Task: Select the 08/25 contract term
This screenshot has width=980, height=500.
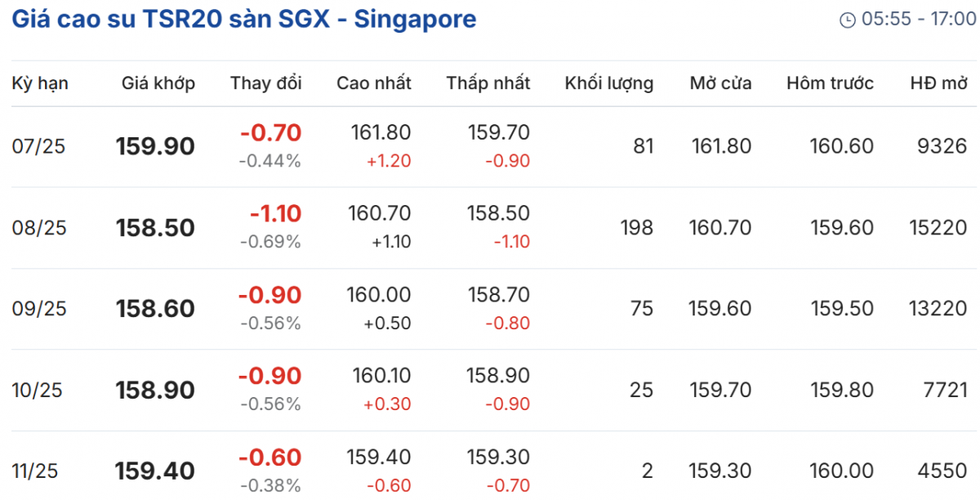Action: click(x=38, y=228)
